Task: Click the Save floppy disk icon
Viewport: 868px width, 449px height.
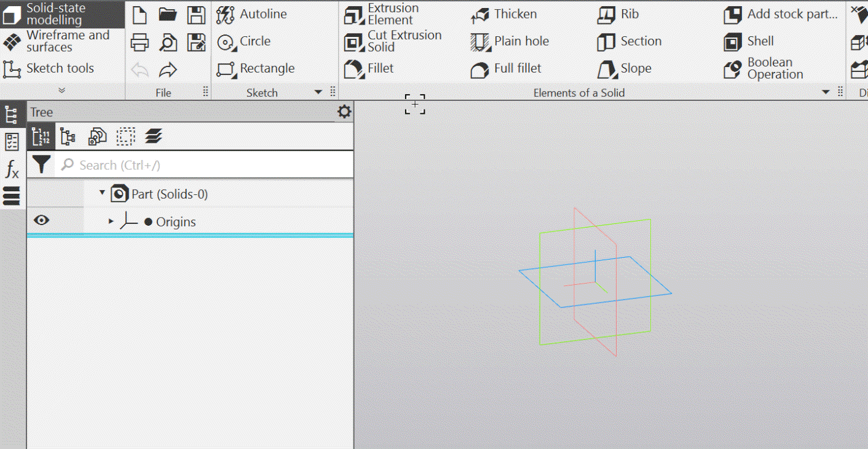Action: pyautogui.click(x=196, y=15)
